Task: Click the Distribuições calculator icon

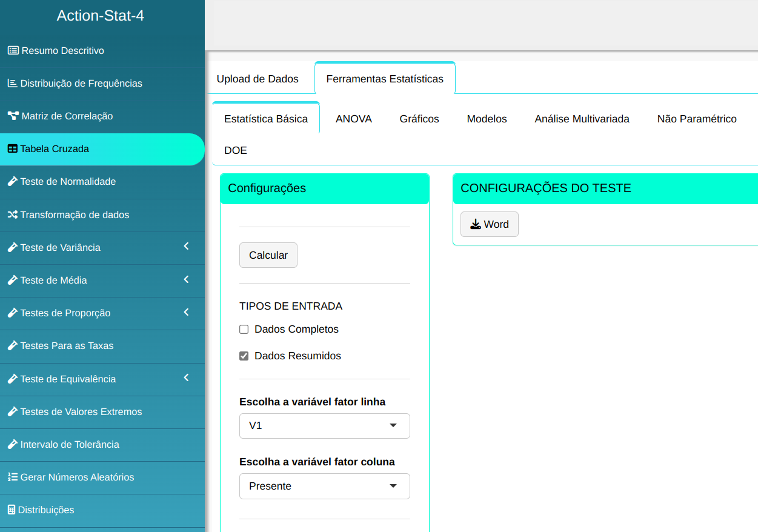Action: 12,510
